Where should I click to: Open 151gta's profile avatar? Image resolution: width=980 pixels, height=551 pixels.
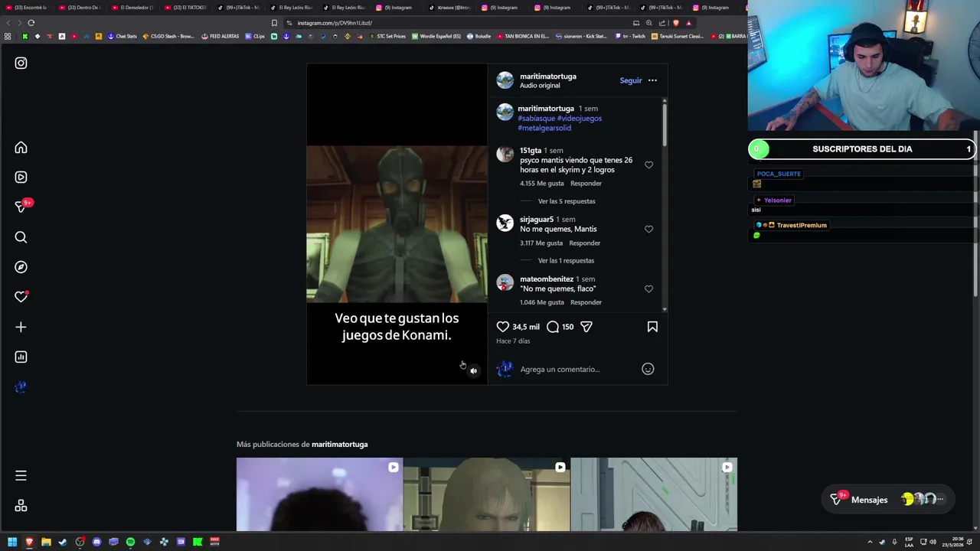click(x=505, y=154)
